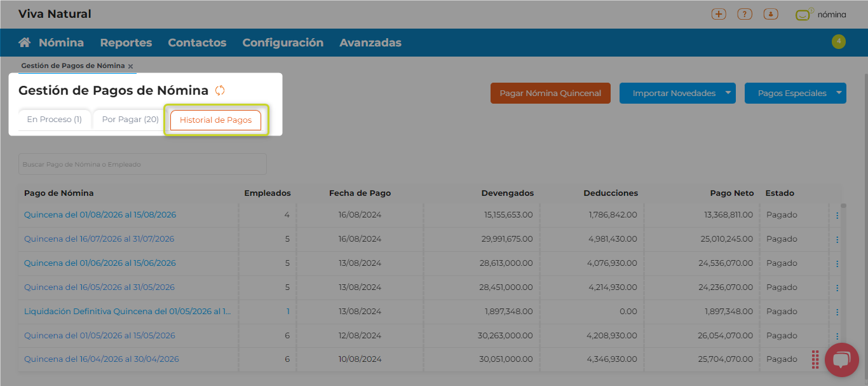868x386 pixels.
Task: Open the live chat bubble widget
Action: (841, 361)
